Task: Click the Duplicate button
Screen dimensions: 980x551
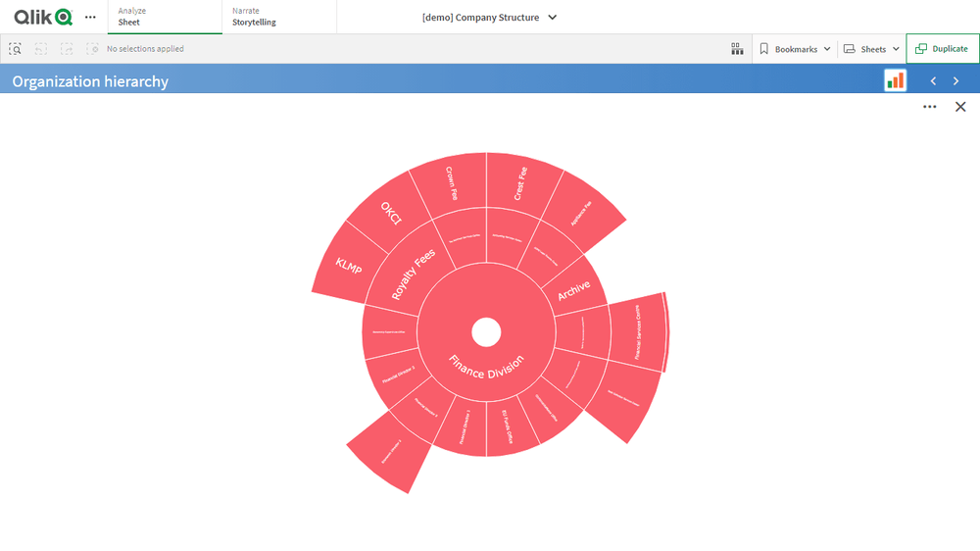Action: point(942,49)
